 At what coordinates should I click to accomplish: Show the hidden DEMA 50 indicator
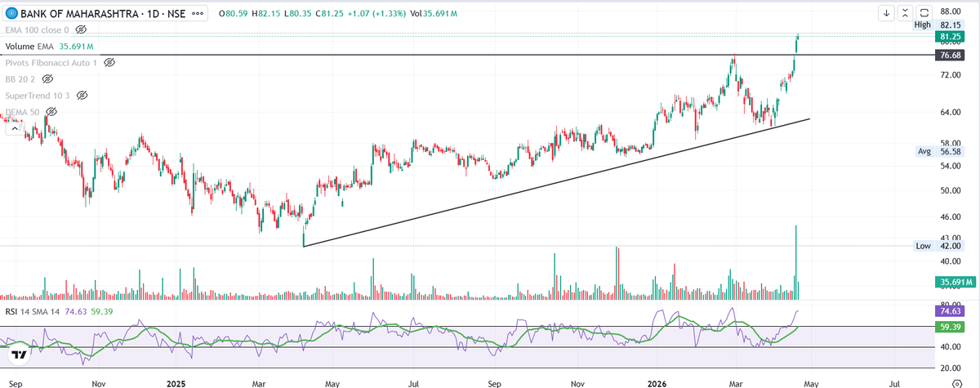[x=51, y=111]
